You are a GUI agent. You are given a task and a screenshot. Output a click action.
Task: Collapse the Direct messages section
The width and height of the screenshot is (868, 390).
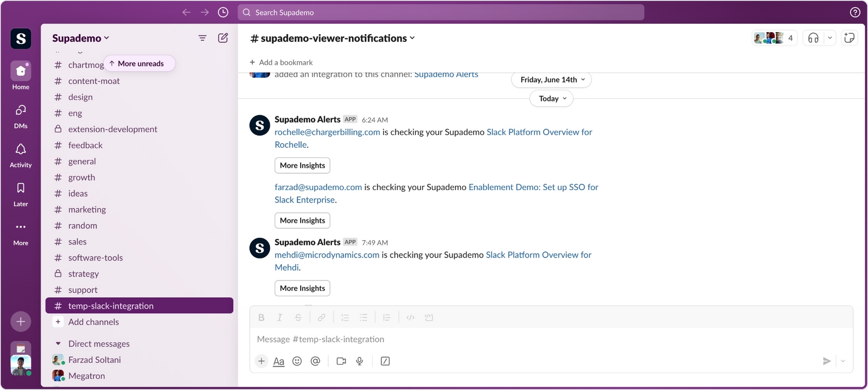(58, 344)
